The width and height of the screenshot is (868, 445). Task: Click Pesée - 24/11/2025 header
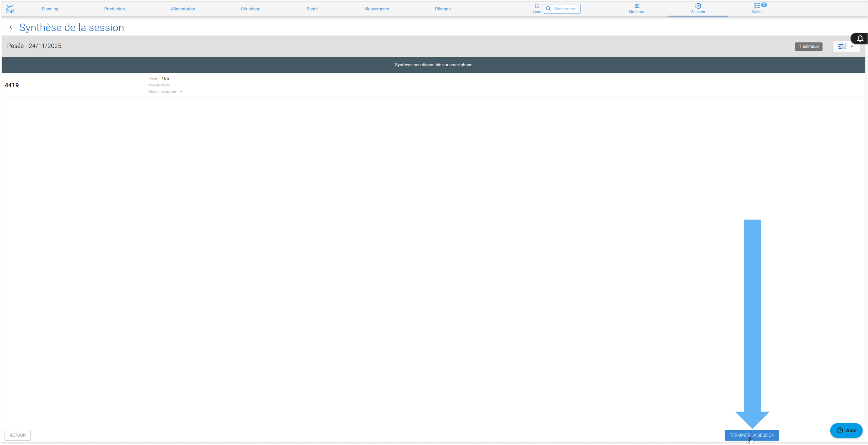coord(34,46)
